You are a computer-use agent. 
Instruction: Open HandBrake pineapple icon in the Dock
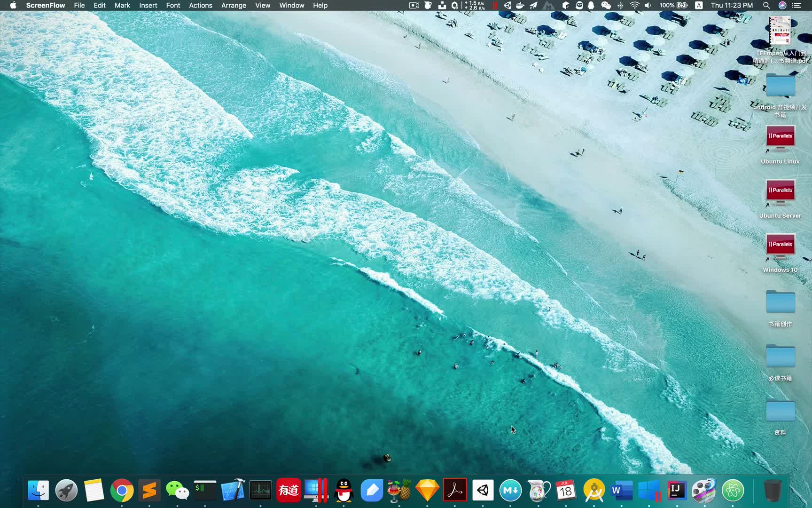tap(399, 491)
